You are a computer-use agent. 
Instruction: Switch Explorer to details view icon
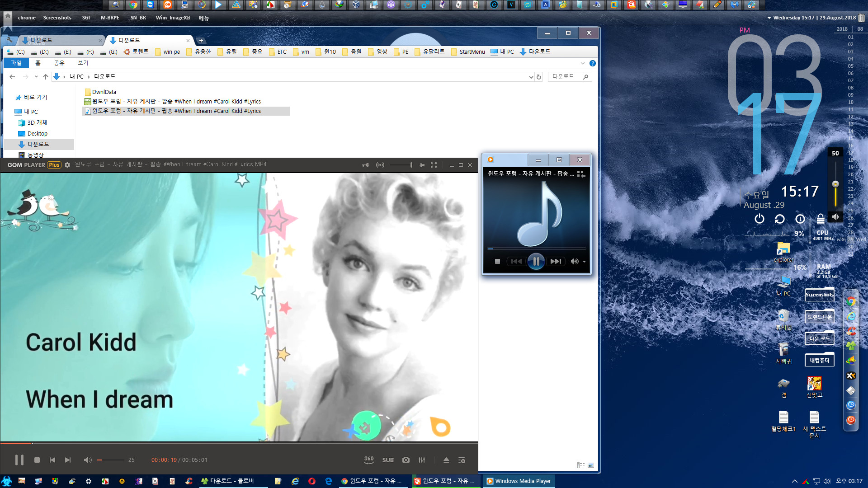click(581, 465)
